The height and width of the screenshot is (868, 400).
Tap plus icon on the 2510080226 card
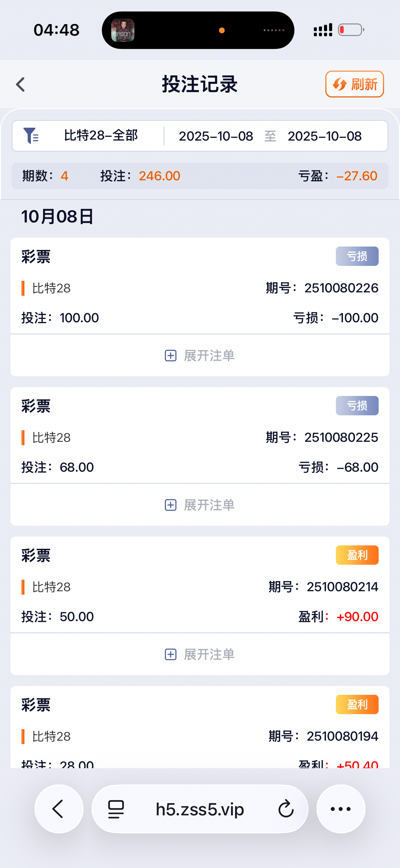pyautogui.click(x=170, y=356)
